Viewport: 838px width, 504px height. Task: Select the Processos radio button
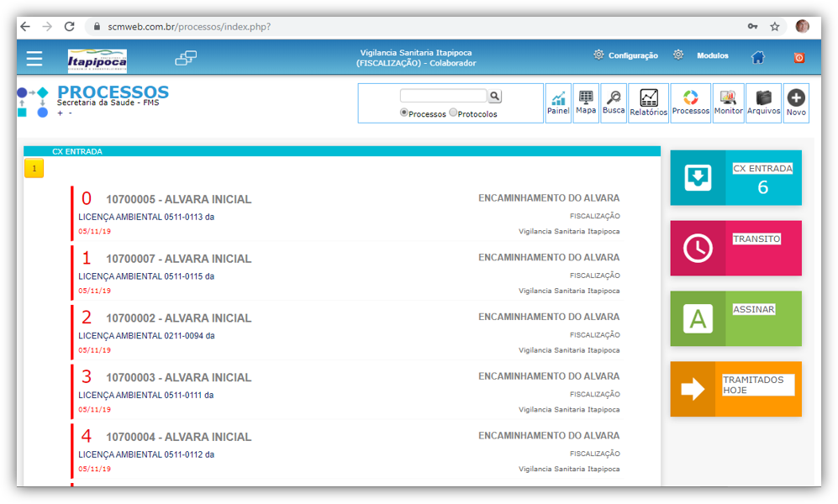pyautogui.click(x=404, y=113)
